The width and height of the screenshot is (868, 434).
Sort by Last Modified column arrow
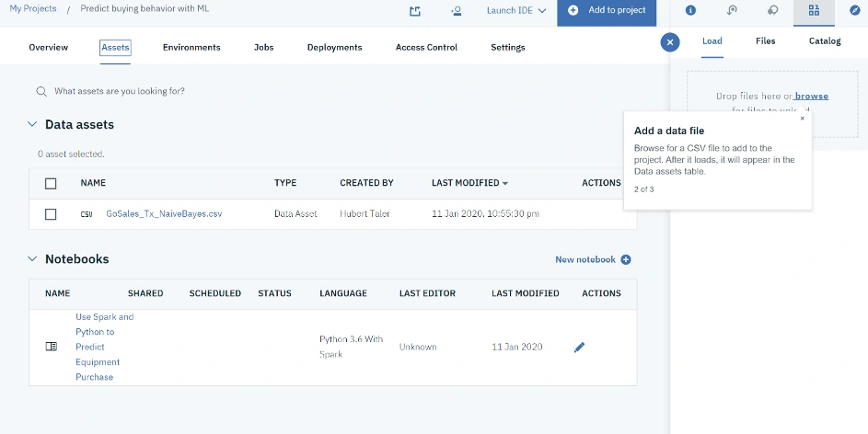click(504, 184)
